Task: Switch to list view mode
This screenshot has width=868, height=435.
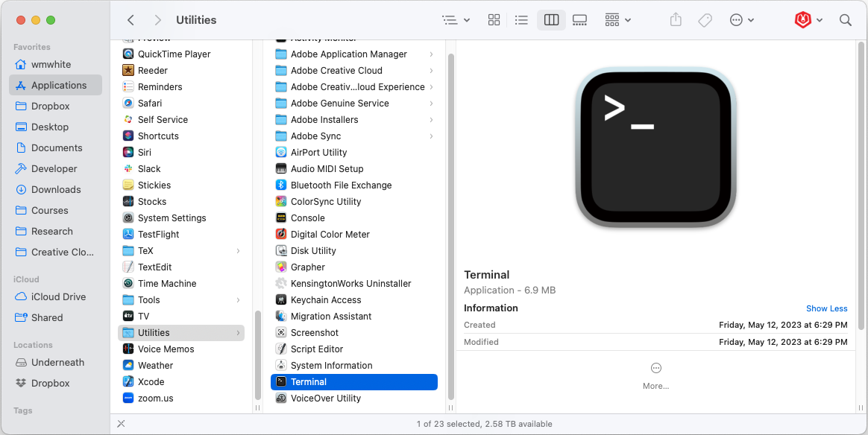Action: click(522, 20)
